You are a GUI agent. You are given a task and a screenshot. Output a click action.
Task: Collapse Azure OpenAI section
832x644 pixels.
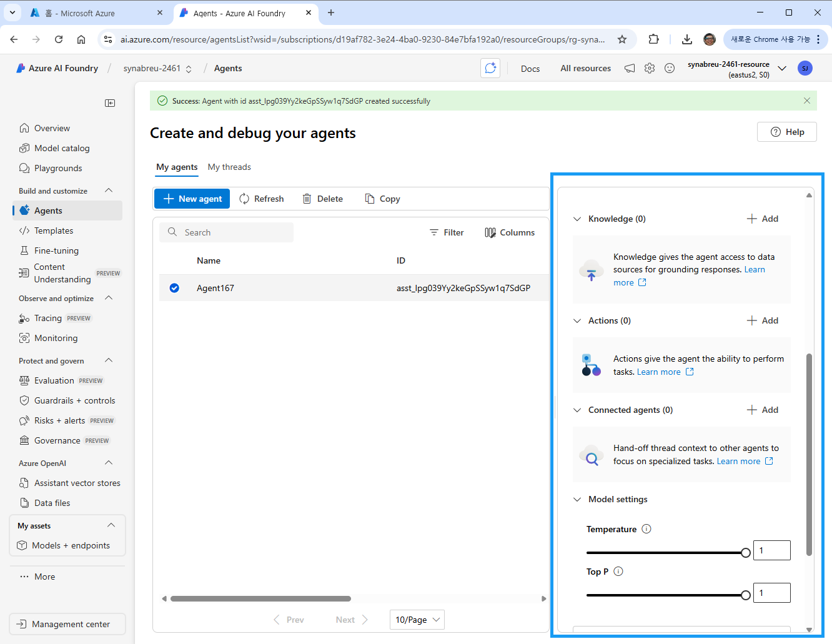(109, 463)
